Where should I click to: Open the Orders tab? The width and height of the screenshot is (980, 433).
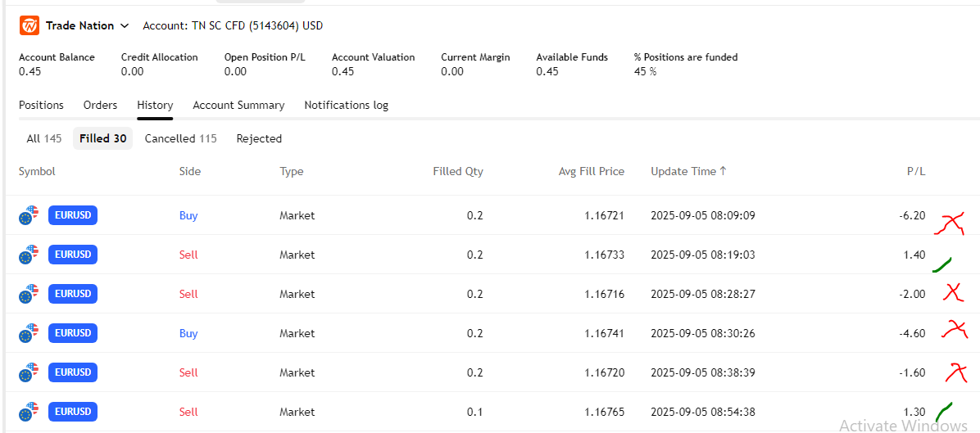click(x=100, y=105)
